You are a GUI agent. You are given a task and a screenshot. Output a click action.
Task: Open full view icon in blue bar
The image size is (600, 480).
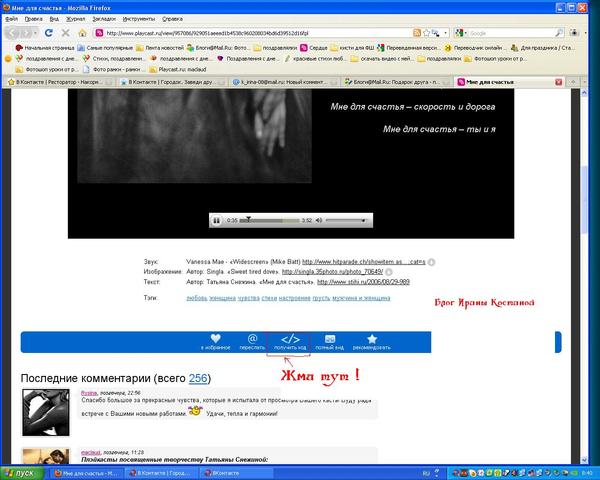click(329, 339)
